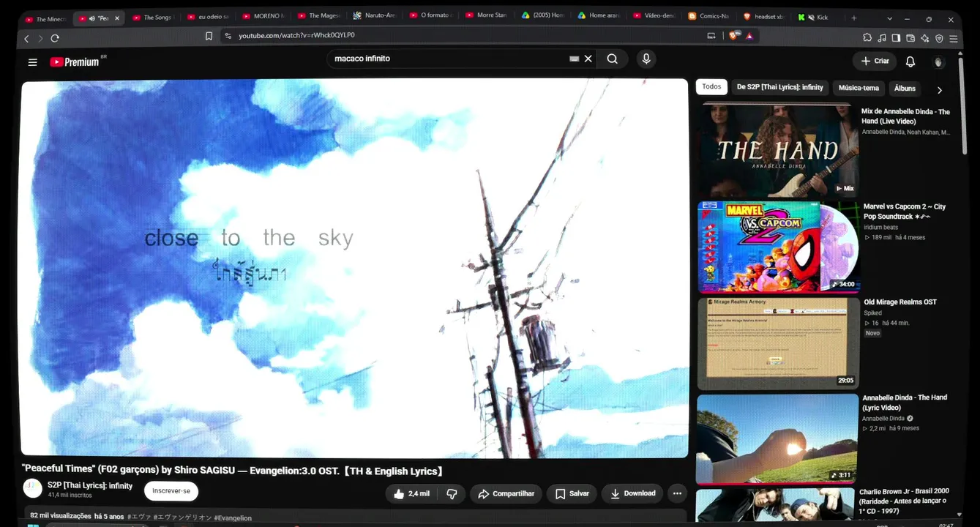Screen dimensions: 980x527
Task: Open S2P [Thai Lyrics]: infinity channel name
Action: (90, 485)
